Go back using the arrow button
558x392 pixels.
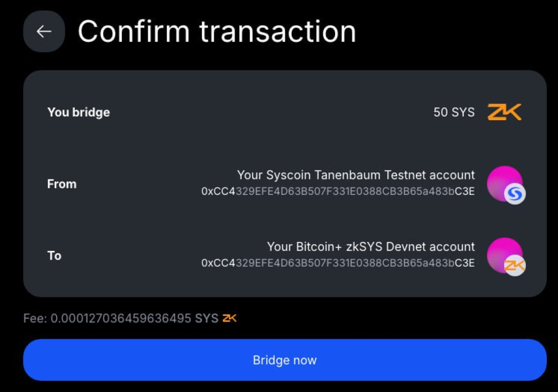coord(44,32)
